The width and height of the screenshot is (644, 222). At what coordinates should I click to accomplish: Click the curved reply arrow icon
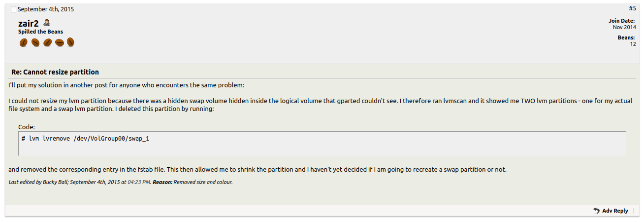point(596,211)
